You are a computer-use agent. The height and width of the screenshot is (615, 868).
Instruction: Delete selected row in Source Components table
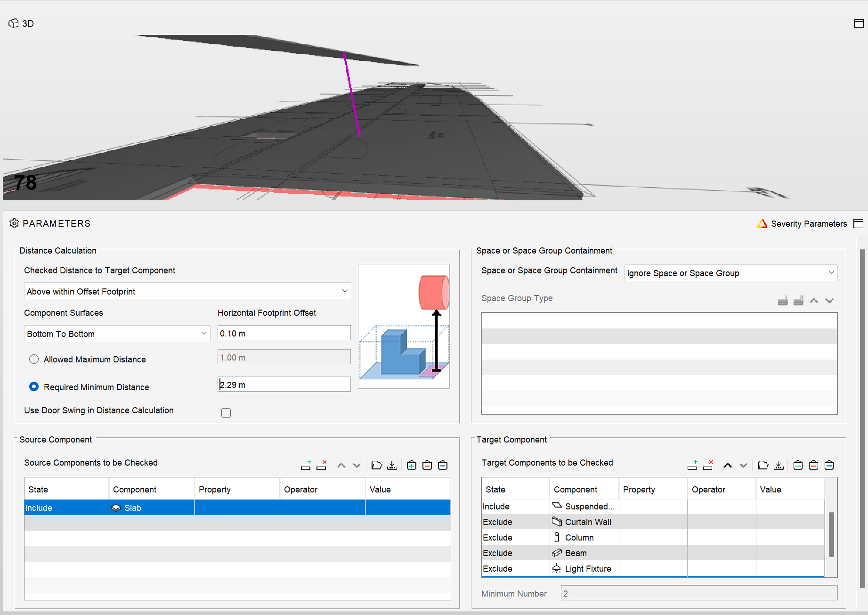click(322, 465)
